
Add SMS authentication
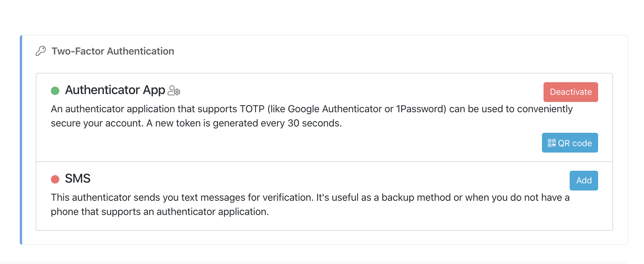[583, 180]
